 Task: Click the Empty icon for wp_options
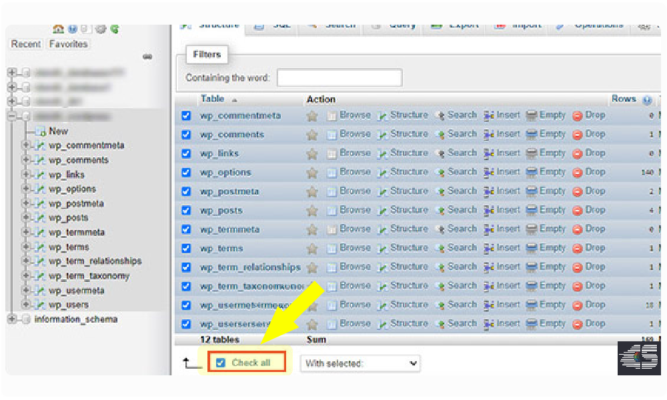point(532,173)
